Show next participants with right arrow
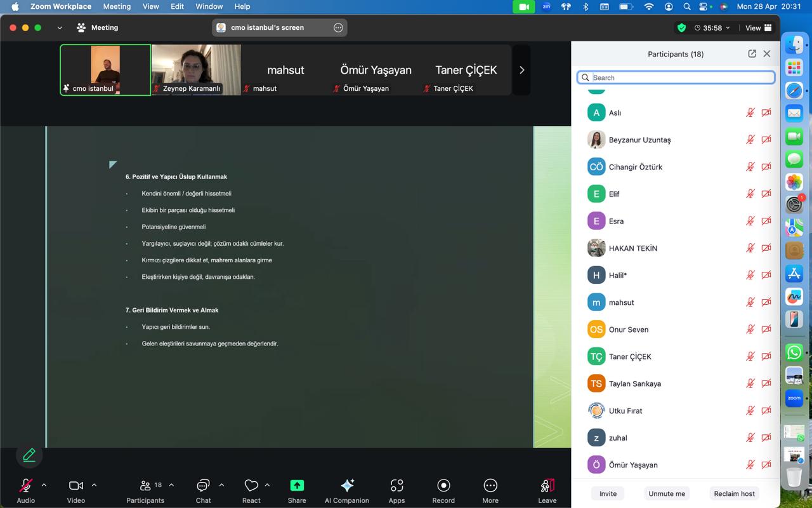This screenshot has width=812, height=508. (x=521, y=70)
